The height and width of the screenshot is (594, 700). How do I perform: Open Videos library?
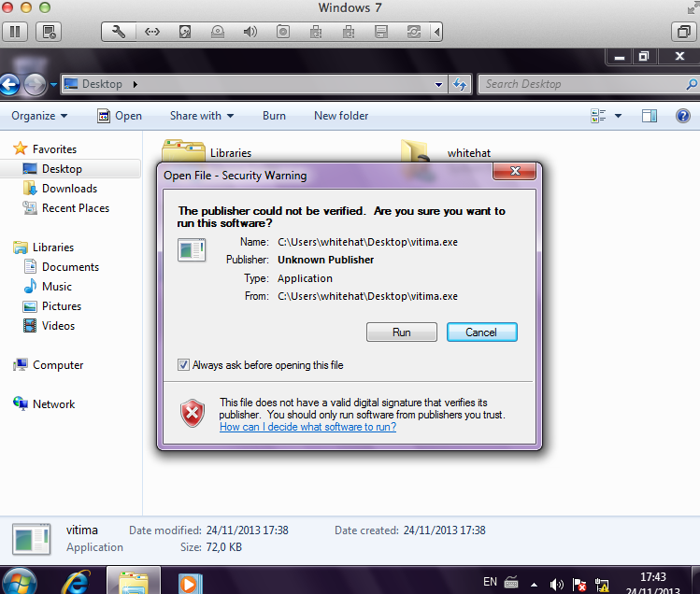coord(49,325)
